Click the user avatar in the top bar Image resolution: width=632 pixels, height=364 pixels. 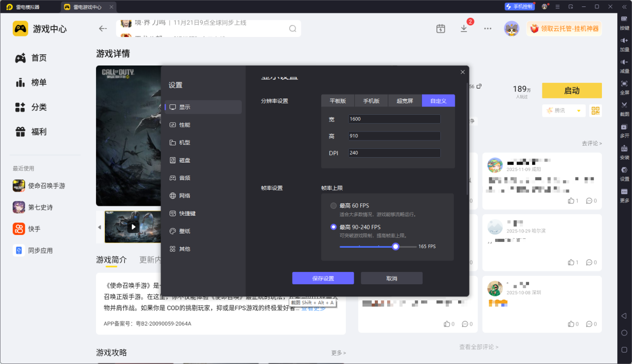coord(512,29)
